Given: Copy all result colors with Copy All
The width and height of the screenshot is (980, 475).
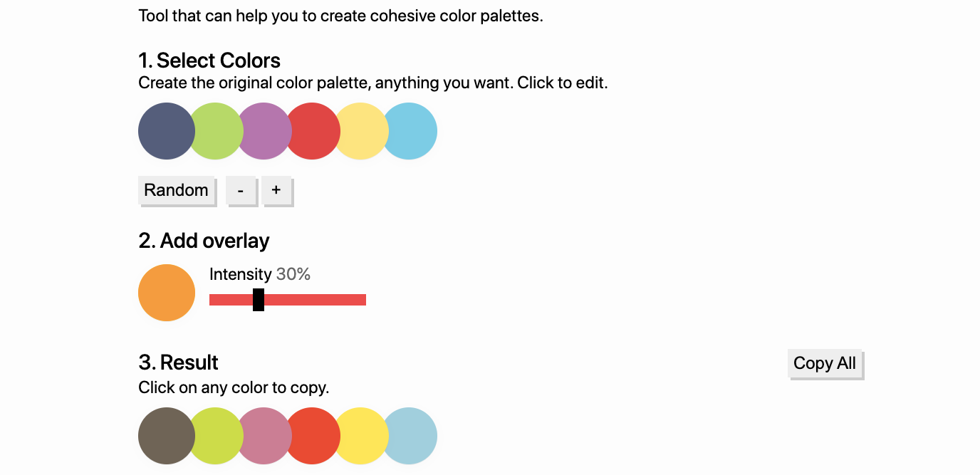Looking at the screenshot, I should tap(825, 363).
